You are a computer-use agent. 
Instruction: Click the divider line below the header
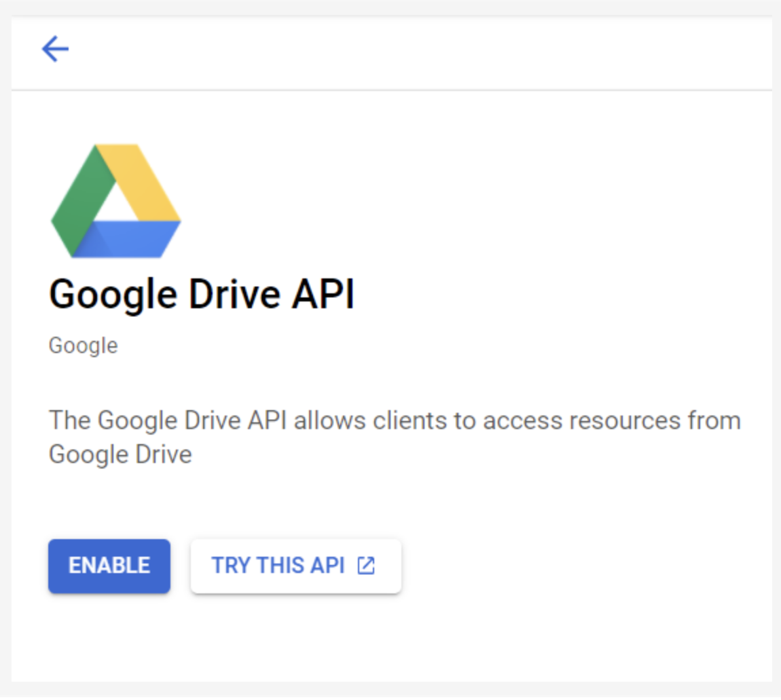pyautogui.click(x=391, y=90)
